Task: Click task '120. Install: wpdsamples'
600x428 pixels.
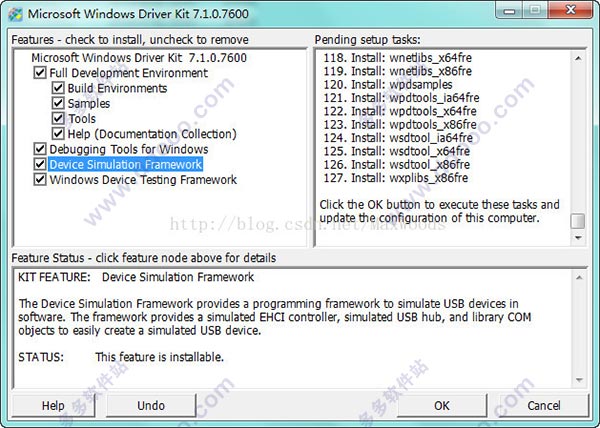Action: (x=388, y=85)
